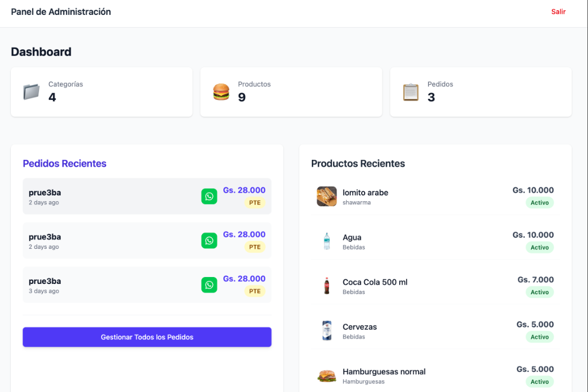The width and height of the screenshot is (588, 392).
Task: Click the PTE badge on first order
Action: coord(255,203)
